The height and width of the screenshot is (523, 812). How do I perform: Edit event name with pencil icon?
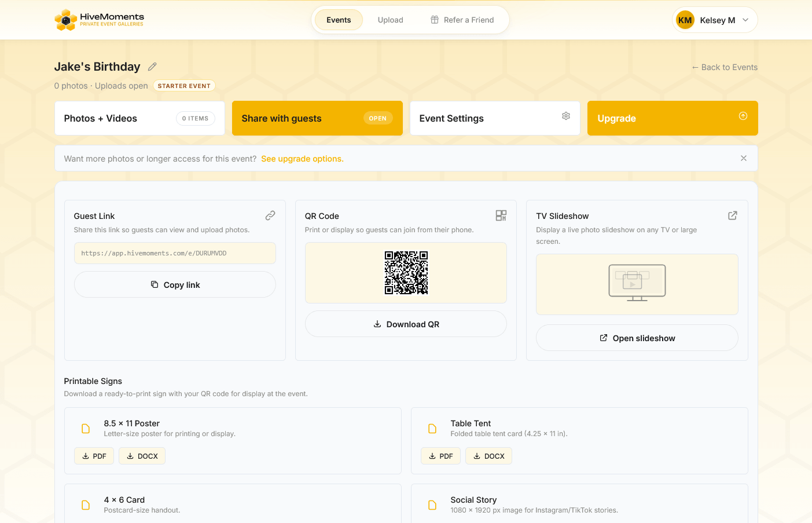tap(152, 67)
